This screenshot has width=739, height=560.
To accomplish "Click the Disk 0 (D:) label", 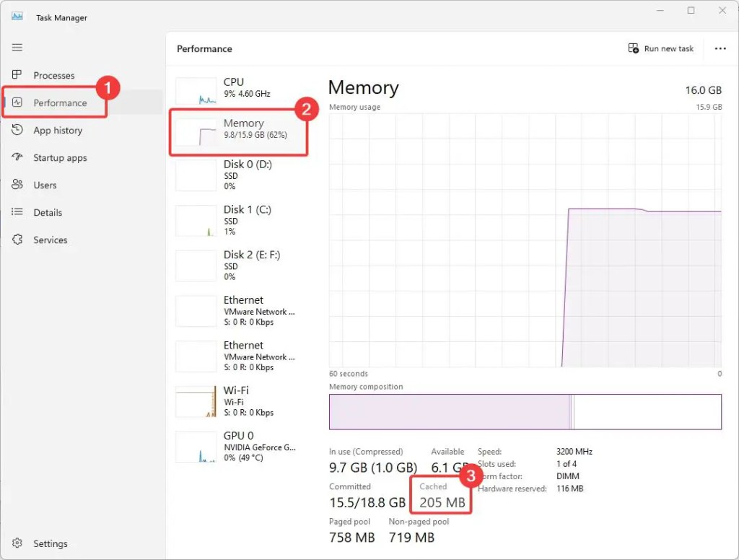I will (248, 164).
